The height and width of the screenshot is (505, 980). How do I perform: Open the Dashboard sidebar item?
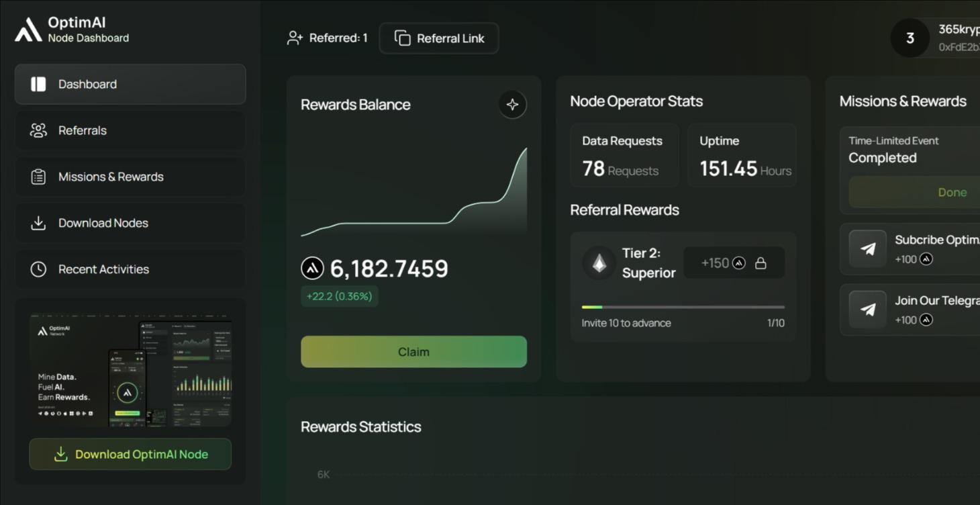[130, 84]
